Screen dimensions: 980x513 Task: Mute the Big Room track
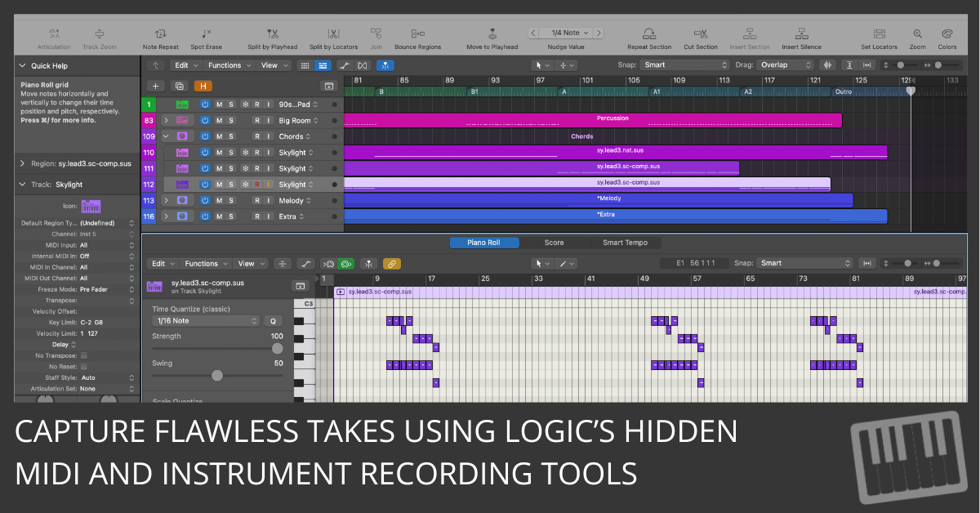click(x=219, y=121)
